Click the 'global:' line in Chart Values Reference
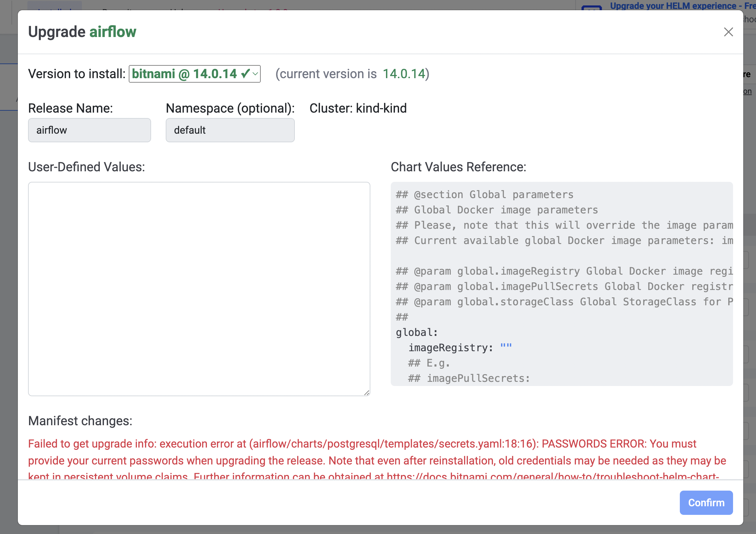Image resolution: width=756 pixels, height=534 pixels. 417,332
